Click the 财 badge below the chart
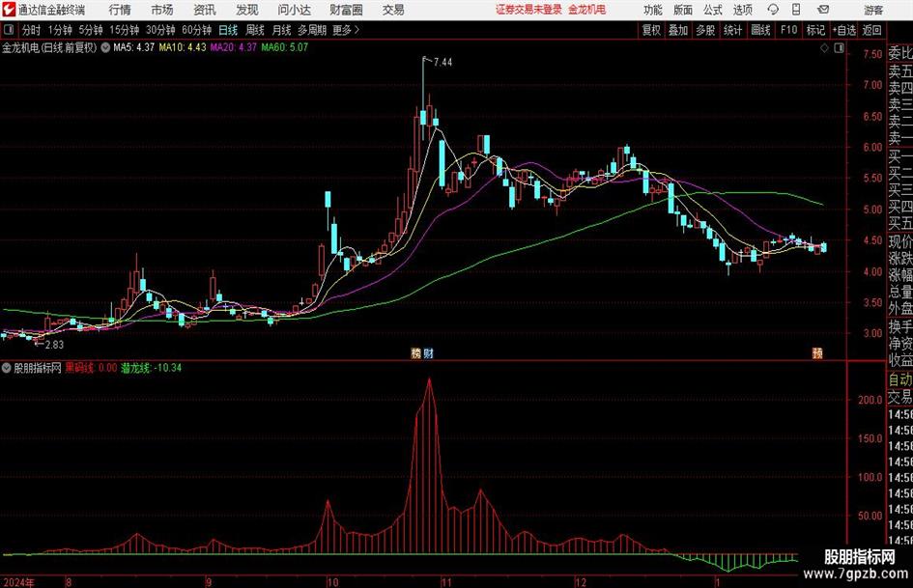 pos(428,352)
